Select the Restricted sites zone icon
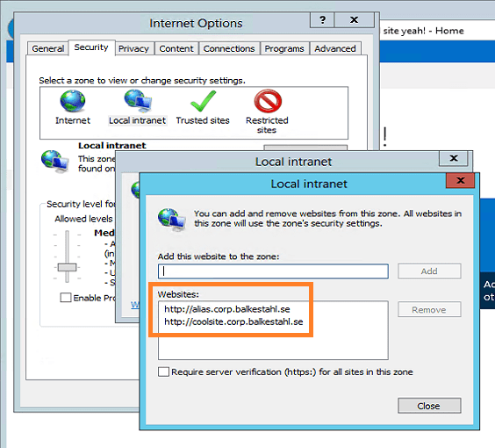This screenshot has width=495, height=448. tap(268, 101)
